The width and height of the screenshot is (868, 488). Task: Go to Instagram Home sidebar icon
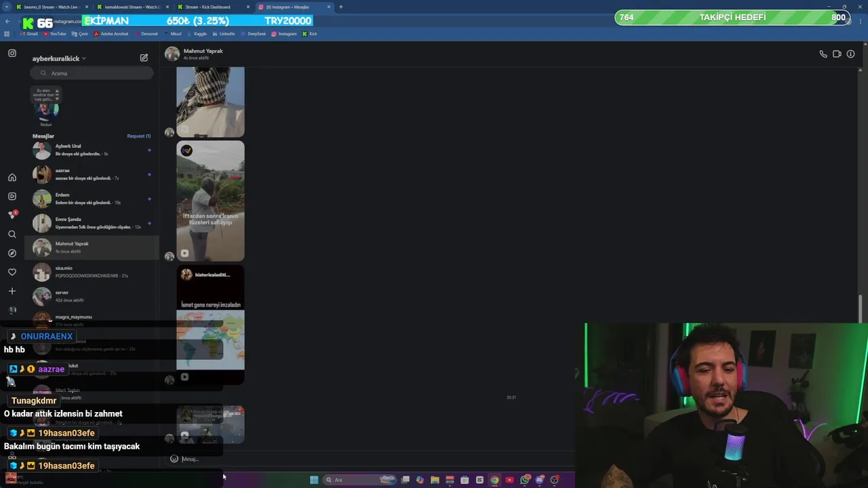pyautogui.click(x=12, y=178)
